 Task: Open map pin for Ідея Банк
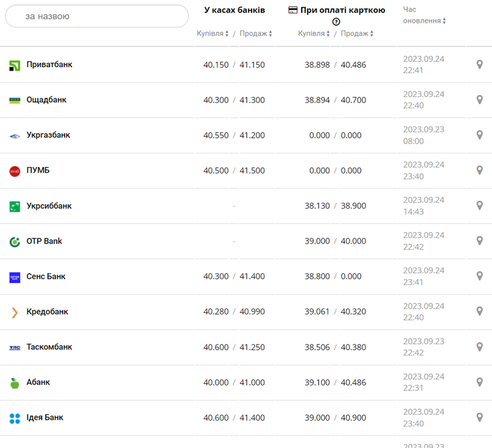click(x=480, y=418)
